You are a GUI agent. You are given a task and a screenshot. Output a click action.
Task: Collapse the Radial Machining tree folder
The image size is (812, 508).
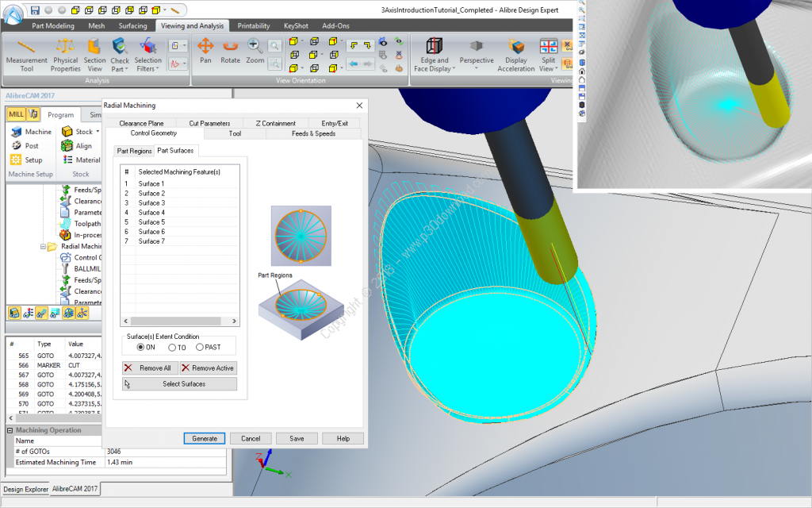pyautogui.click(x=43, y=247)
